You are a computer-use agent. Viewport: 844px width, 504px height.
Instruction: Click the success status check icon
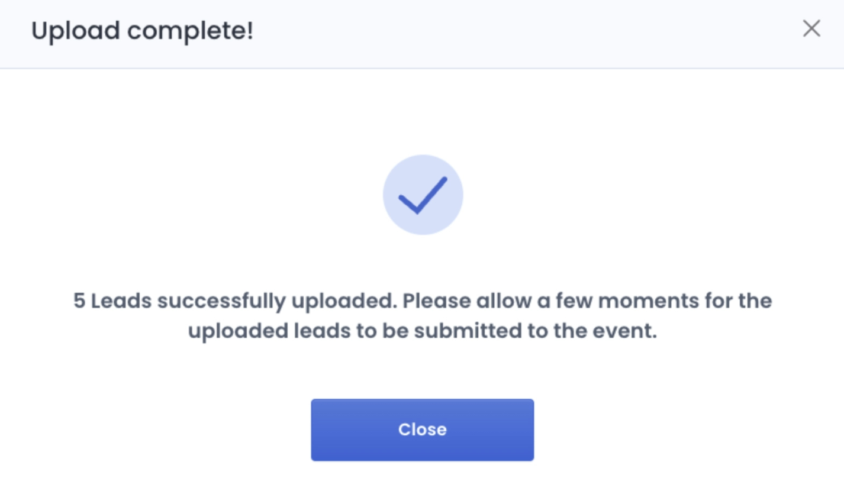click(x=423, y=195)
